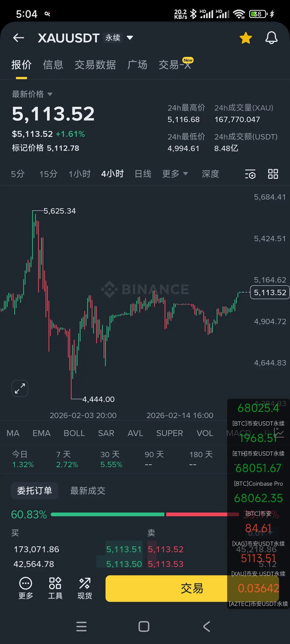Expand chart to fullscreen
The height and width of the screenshot is (644, 290).
point(20,388)
